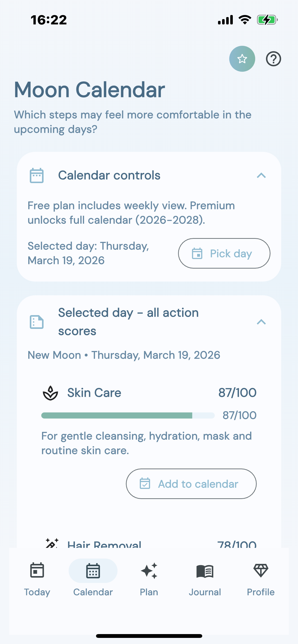Tap the Skin Care 87/100 score
The width and height of the screenshot is (298, 644).
237,393
